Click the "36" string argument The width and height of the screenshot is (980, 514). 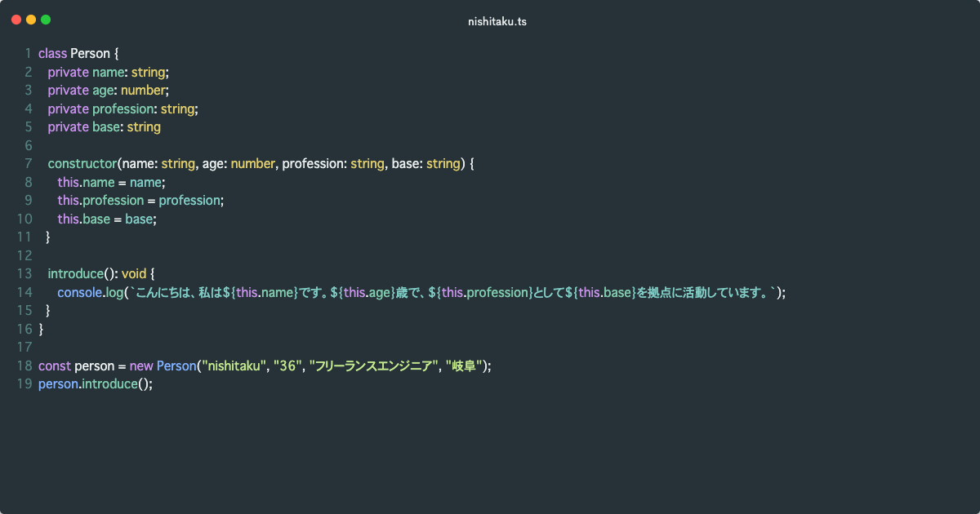click(x=287, y=366)
